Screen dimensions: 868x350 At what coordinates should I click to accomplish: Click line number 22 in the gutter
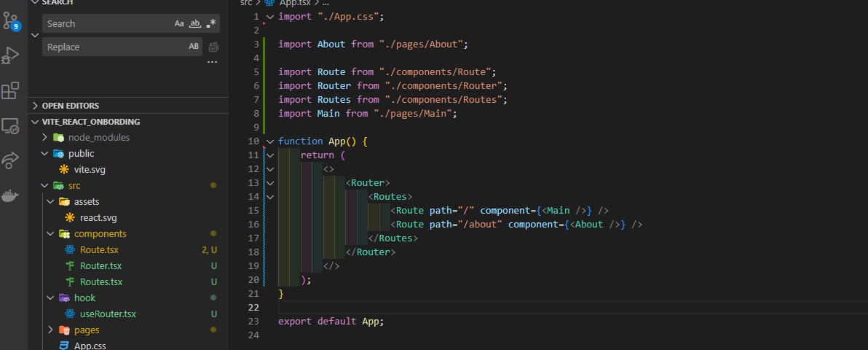253,307
